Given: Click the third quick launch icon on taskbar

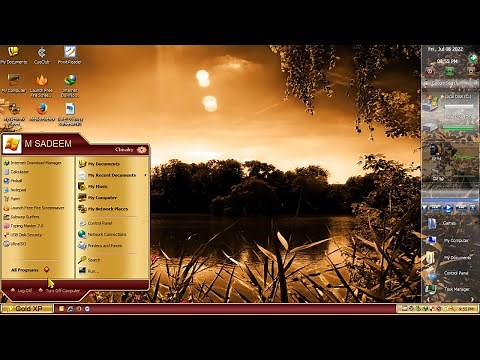Looking at the screenshot, I should (79, 309).
